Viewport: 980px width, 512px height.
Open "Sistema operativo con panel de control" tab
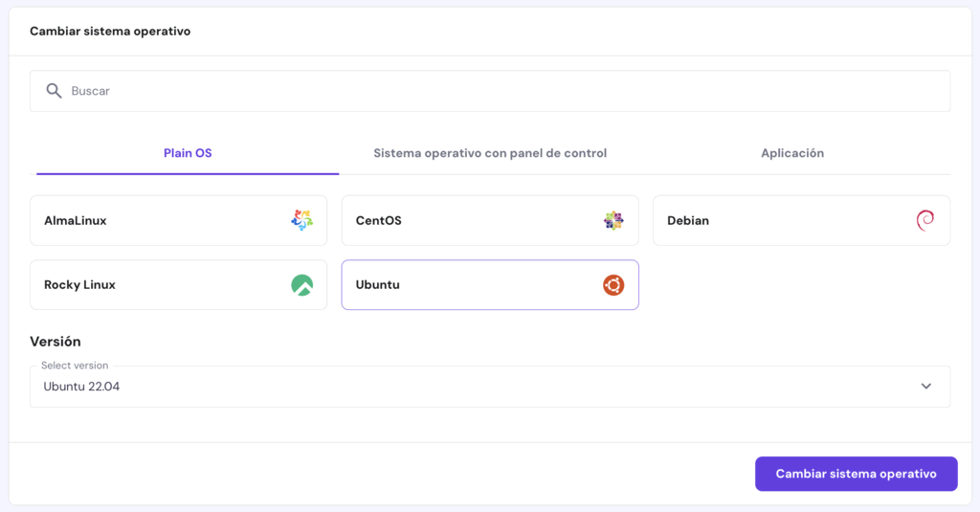pos(490,153)
